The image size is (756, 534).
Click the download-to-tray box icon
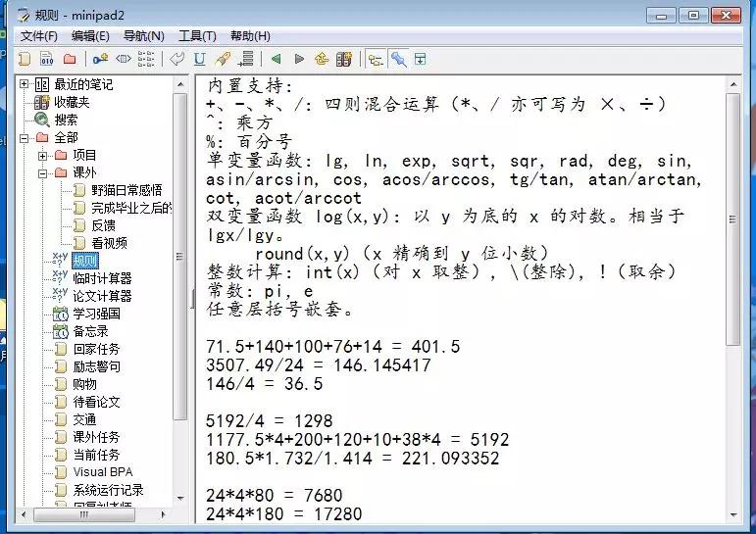coord(421,60)
